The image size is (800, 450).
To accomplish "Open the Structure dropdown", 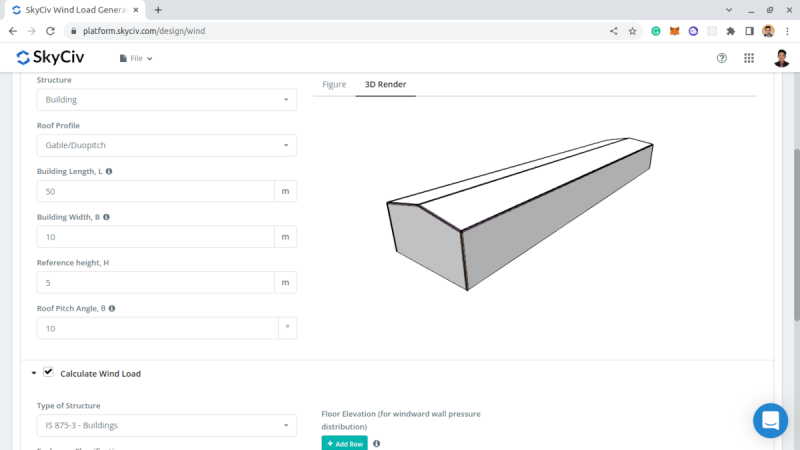I will [x=166, y=100].
